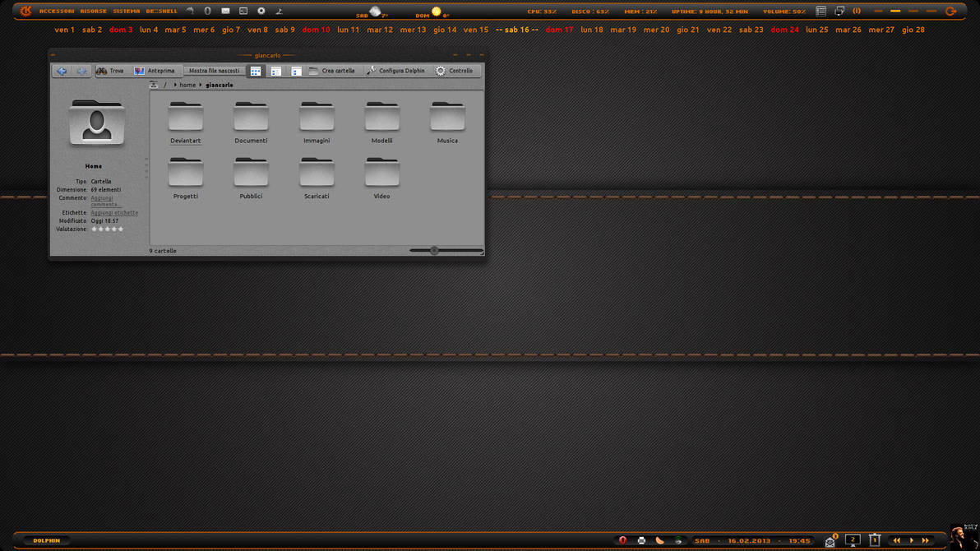
Task: Click the '9 cartelle' status text
Action: pos(163,251)
